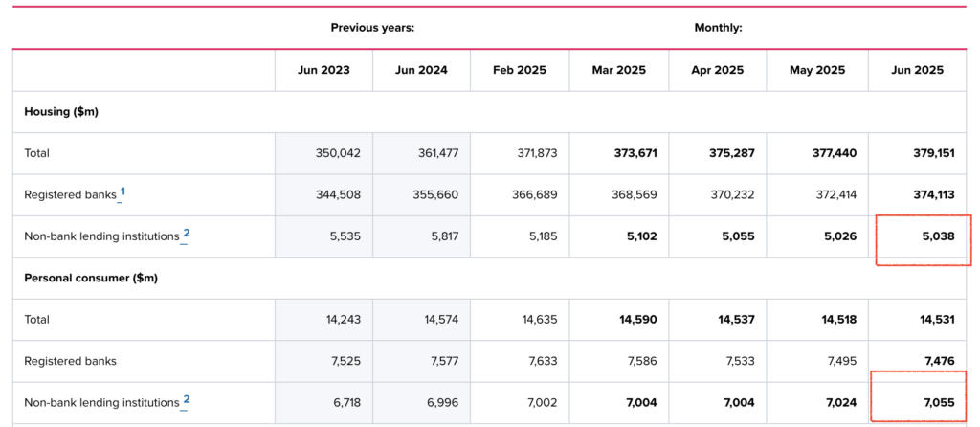
Task: Select the cell value 7,055
Action: pyautogui.click(x=940, y=403)
